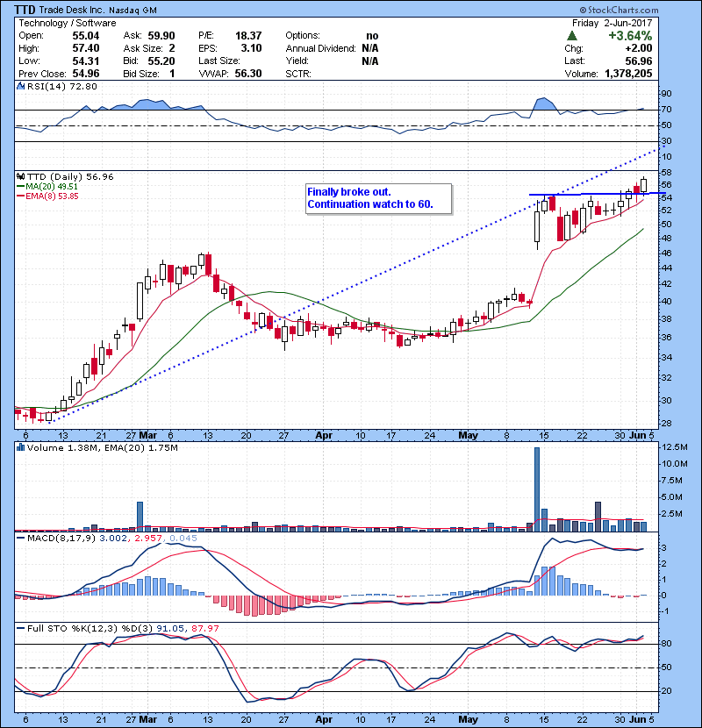Viewport: 702px width, 728px height.
Task: Click the red EMA(8) 53.85 legend entry
Action: 47,196
